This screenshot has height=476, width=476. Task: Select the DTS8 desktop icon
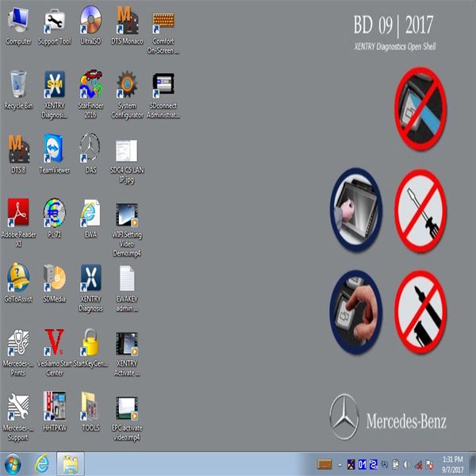[18, 155]
